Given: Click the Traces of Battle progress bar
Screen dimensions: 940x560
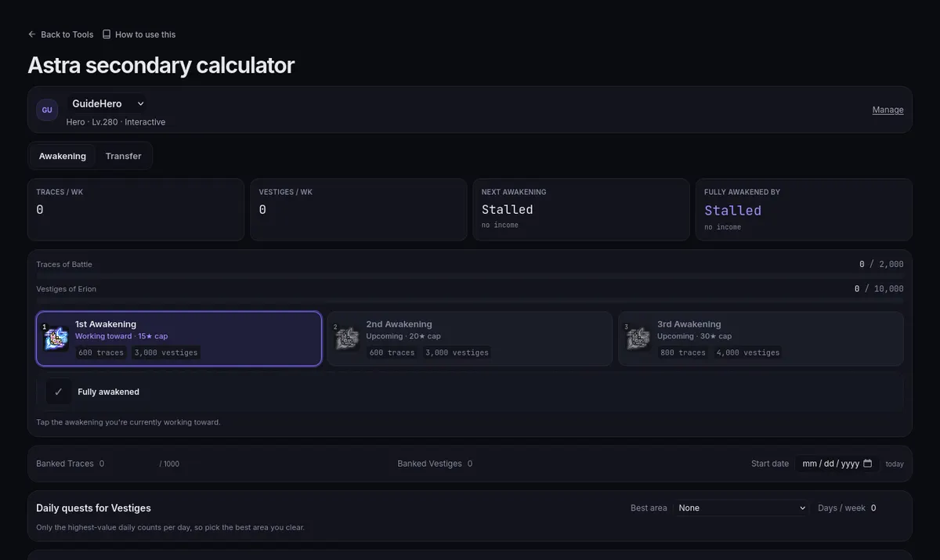Looking at the screenshot, I should click(x=470, y=276).
